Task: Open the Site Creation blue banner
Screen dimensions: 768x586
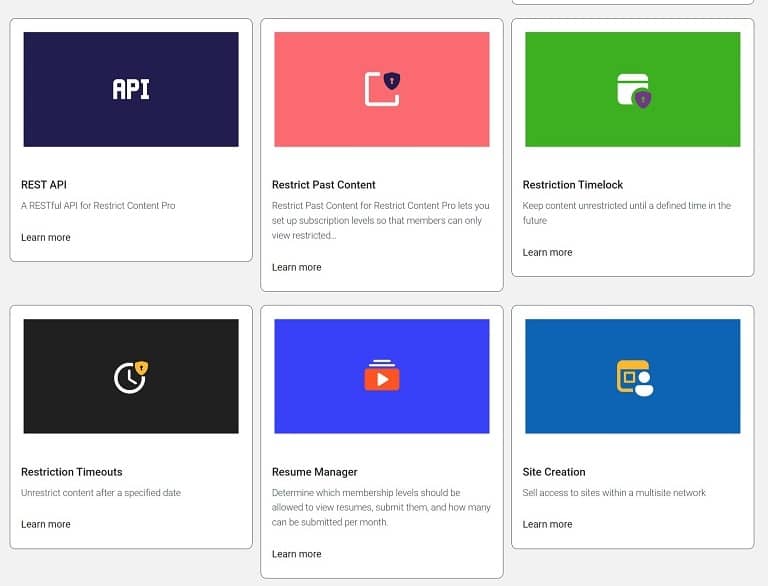Action: click(x=632, y=376)
